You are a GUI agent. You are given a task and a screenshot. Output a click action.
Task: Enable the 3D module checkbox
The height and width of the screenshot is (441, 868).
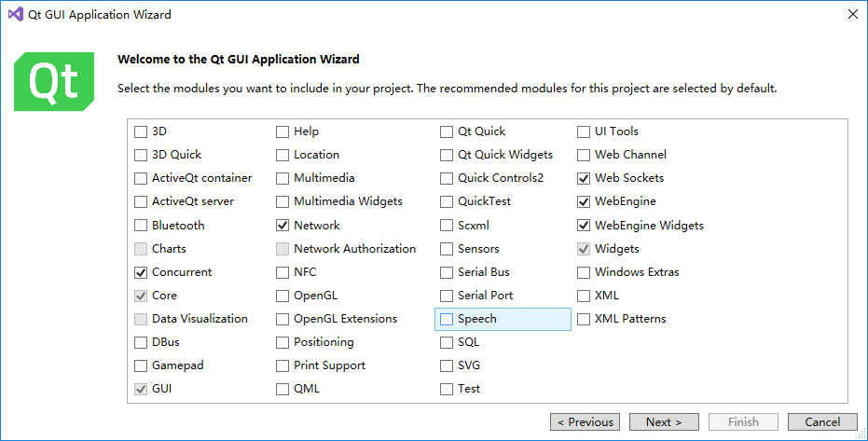point(141,131)
